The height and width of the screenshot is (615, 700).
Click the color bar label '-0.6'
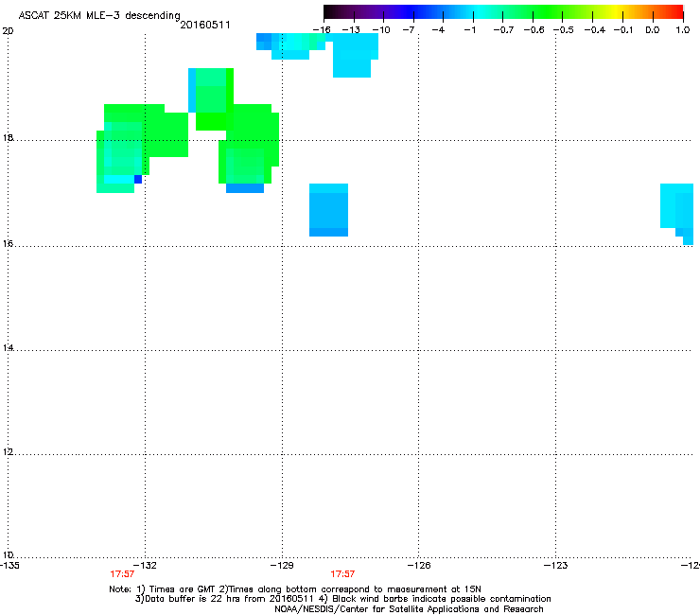[534, 30]
